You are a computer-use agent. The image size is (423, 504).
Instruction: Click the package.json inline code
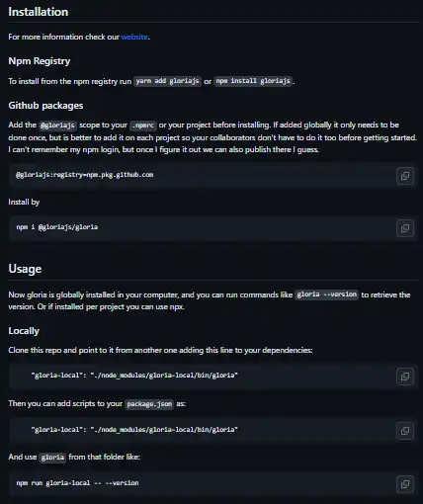[x=149, y=404]
